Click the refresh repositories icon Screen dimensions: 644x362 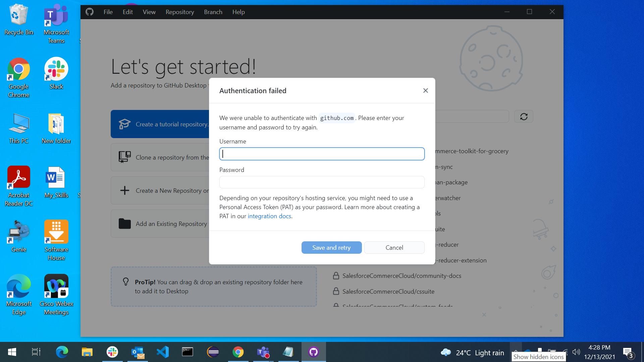524,116
